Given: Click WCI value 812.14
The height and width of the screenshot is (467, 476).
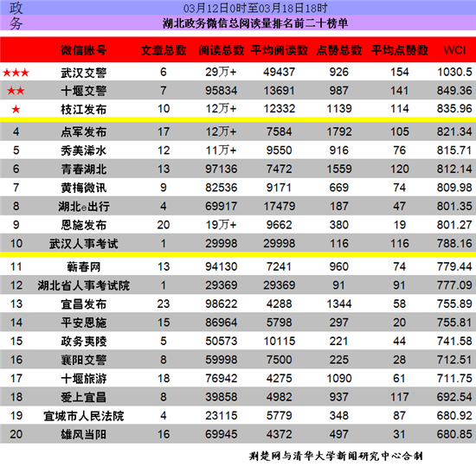Looking at the screenshot, I should pyautogui.click(x=454, y=169).
